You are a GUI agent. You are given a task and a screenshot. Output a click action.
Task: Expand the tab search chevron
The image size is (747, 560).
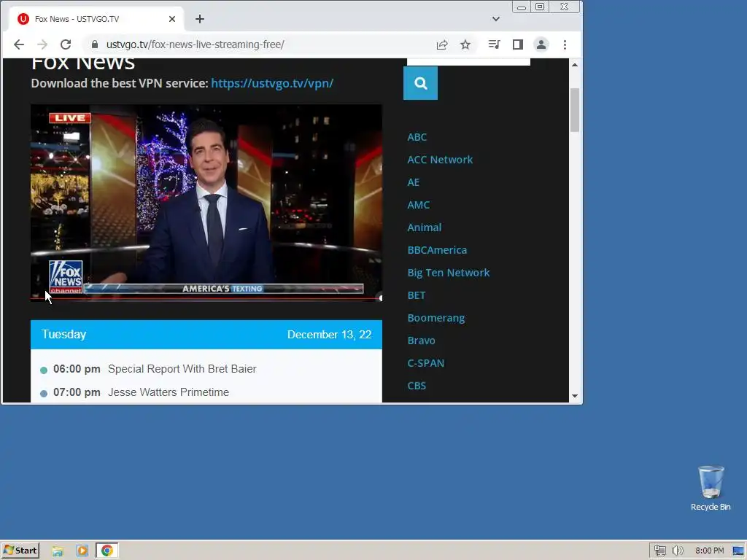tap(496, 19)
